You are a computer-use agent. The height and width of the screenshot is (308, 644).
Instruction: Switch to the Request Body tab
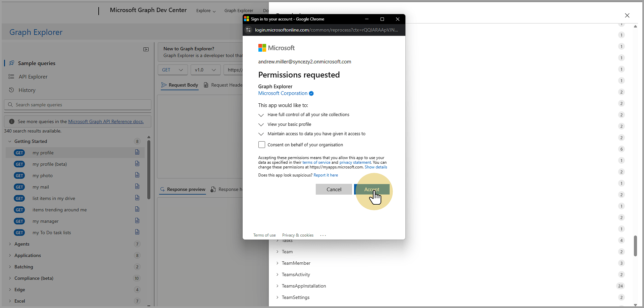coord(180,85)
